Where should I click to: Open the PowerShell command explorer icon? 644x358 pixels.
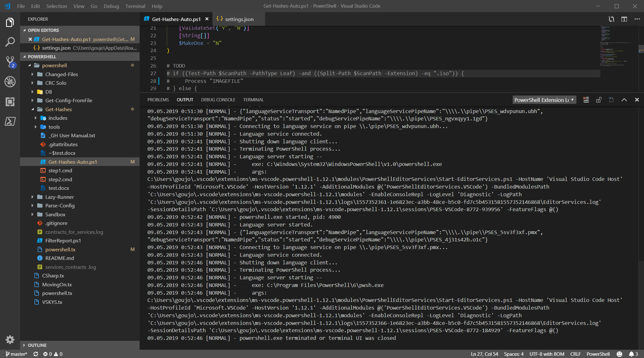(x=10, y=121)
